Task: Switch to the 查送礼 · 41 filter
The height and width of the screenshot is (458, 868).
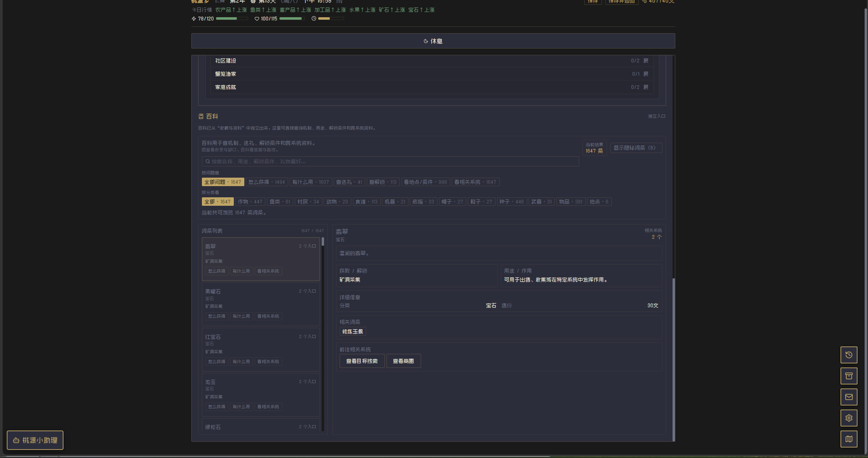Action: (349, 182)
